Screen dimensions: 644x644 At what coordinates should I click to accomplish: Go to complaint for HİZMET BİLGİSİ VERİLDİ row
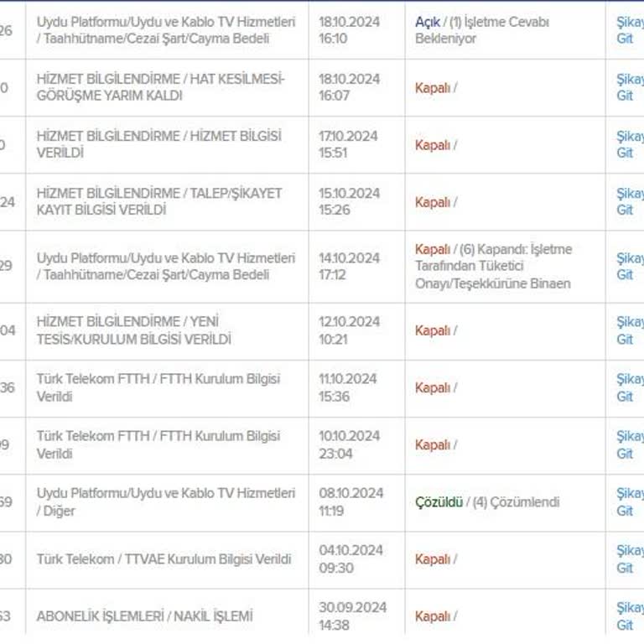(629, 144)
